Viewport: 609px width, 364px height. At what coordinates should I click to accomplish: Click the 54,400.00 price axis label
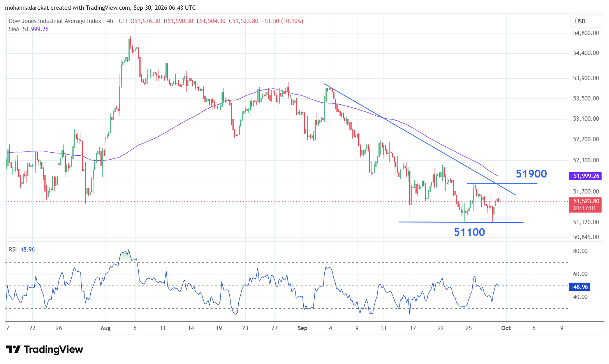click(586, 53)
